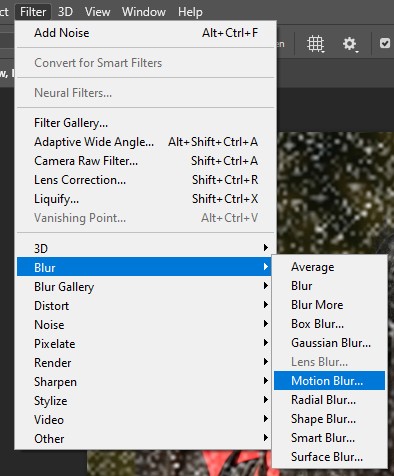Open Gaussian Blur dialog
This screenshot has height=476, width=394.
click(x=329, y=343)
